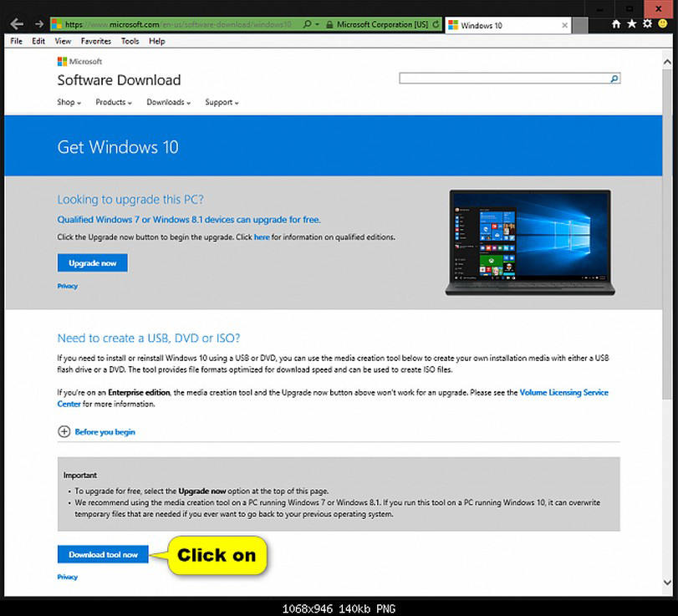678x616 pixels.
Task: Expand Before you begin plus icon
Action: 64,431
